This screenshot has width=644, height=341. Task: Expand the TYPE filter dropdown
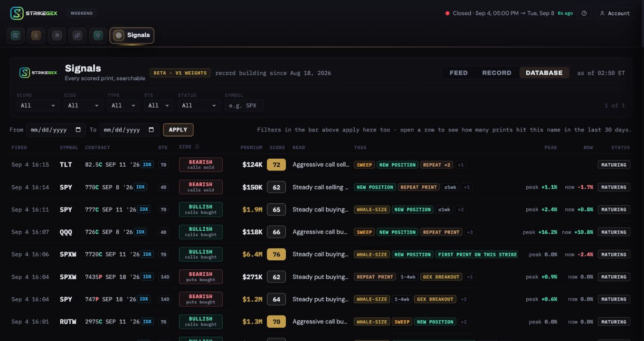pos(123,105)
